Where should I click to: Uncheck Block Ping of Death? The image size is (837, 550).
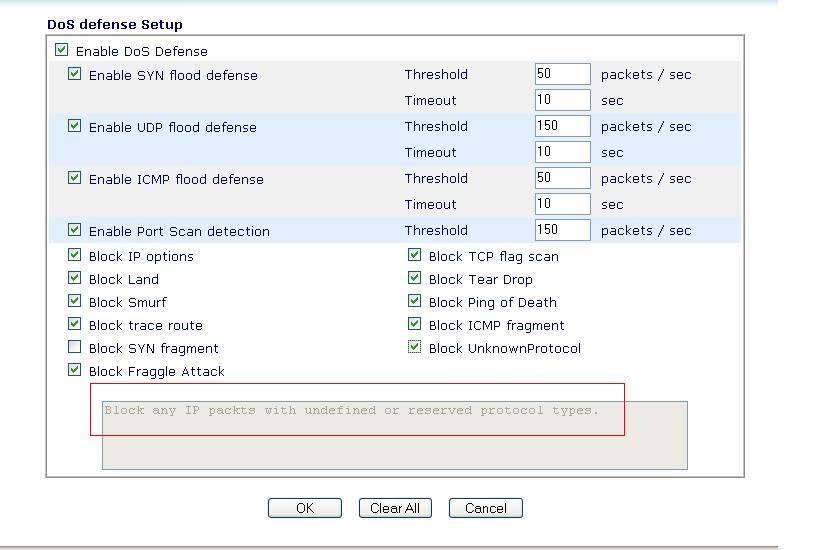tap(415, 301)
